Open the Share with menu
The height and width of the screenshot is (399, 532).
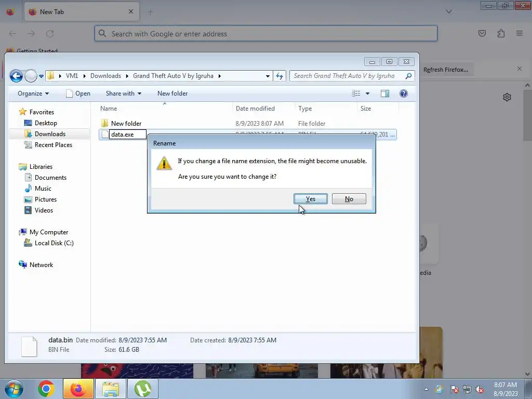[x=124, y=94]
